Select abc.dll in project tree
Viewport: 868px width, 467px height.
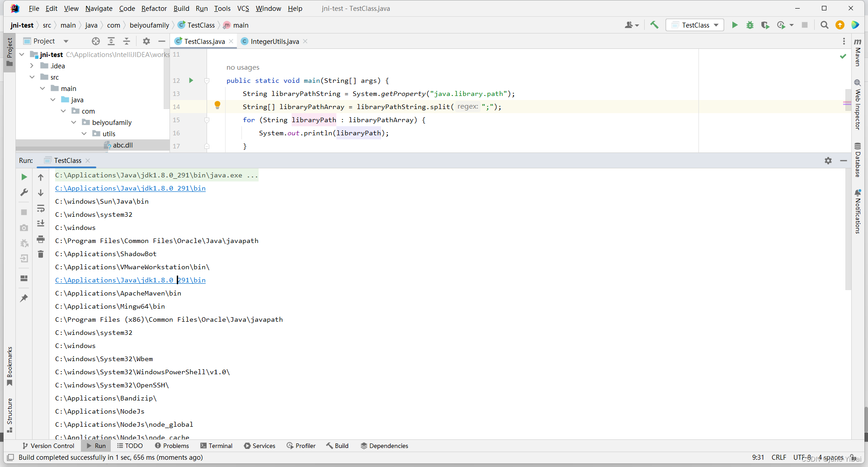pyautogui.click(x=123, y=145)
